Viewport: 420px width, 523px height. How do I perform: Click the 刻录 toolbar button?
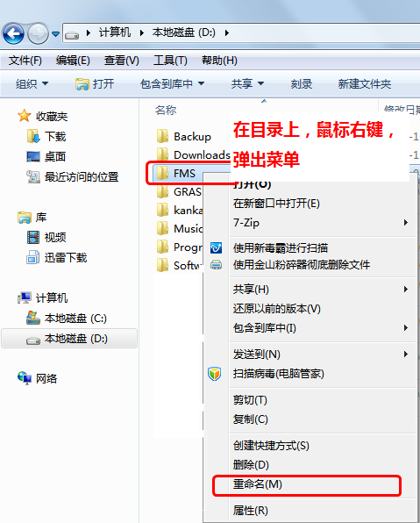[x=301, y=83]
